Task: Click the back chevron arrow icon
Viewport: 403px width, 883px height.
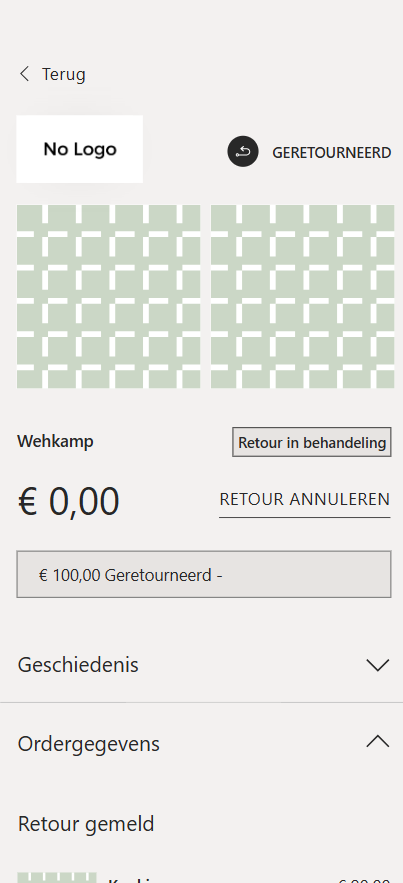Action: (x=24, y=74)
